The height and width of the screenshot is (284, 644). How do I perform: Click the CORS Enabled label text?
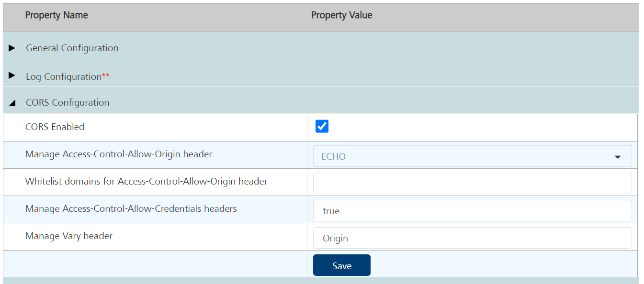coord(55,127)
